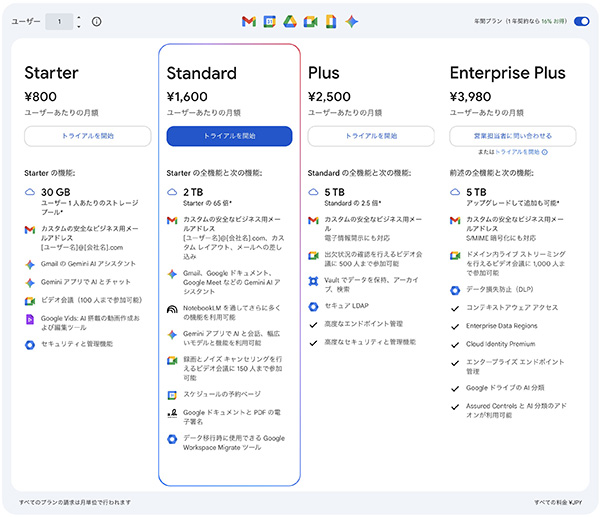Click the Google Drive icon at top
The height and width of the screenshot is (517, 600).
tap(289, 21)
